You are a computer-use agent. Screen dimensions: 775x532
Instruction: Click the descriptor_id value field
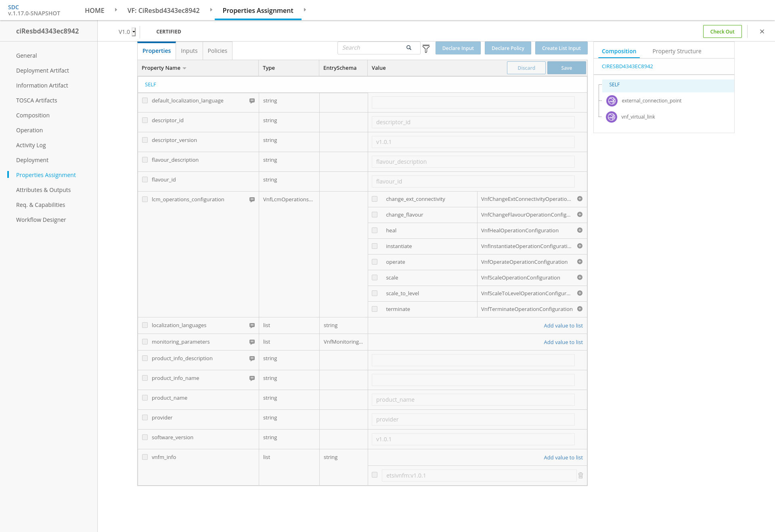pos(473,122)
